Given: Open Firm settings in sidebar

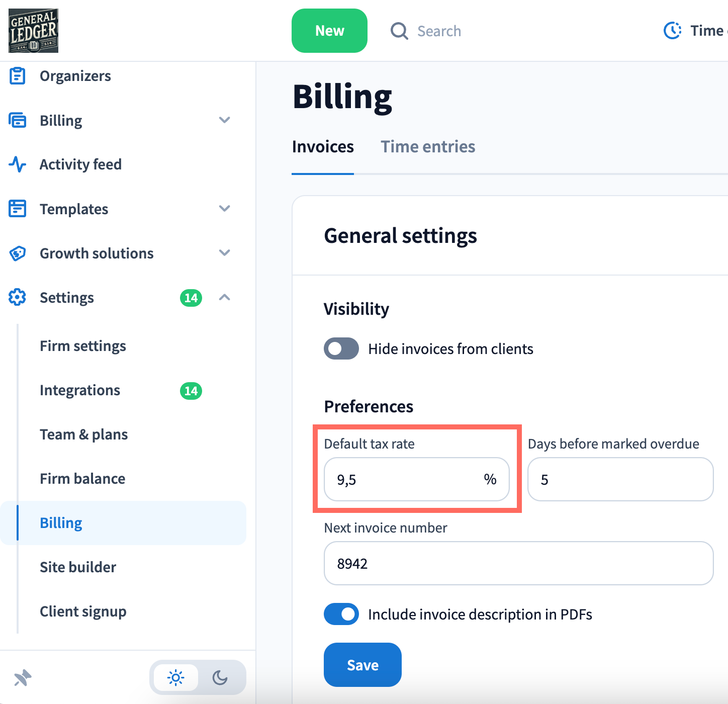Looking at the screenshot, I should coord(83,346).
